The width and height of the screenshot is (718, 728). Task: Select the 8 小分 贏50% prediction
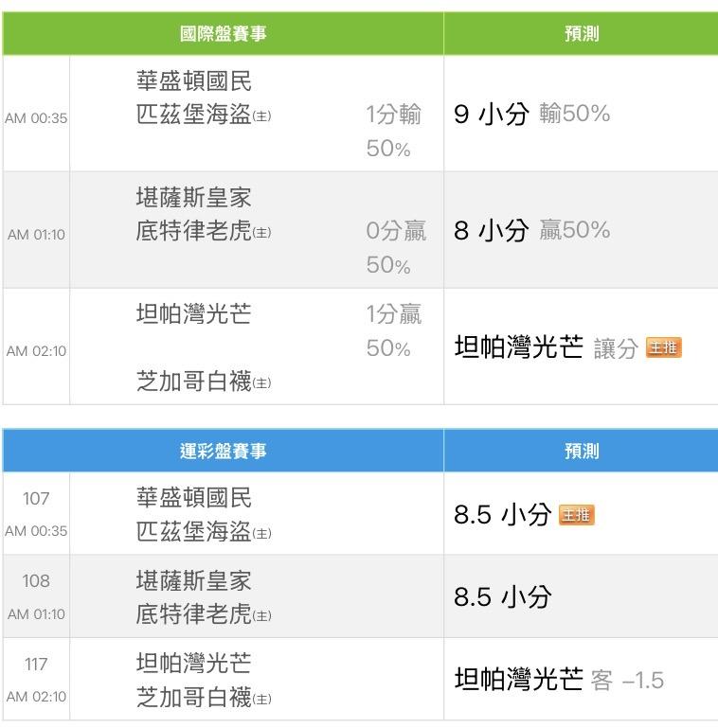point(490,230)
